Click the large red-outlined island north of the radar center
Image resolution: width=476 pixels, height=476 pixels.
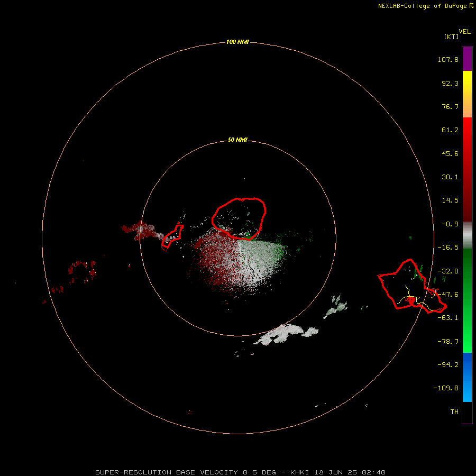(x=239, y=218)
